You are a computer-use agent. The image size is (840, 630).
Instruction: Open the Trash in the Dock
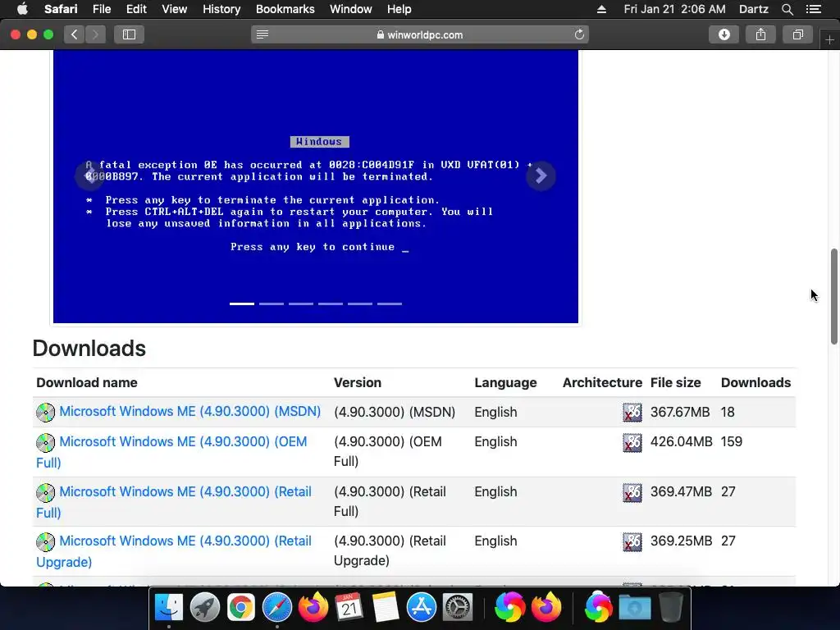click(x=670, y=608)
